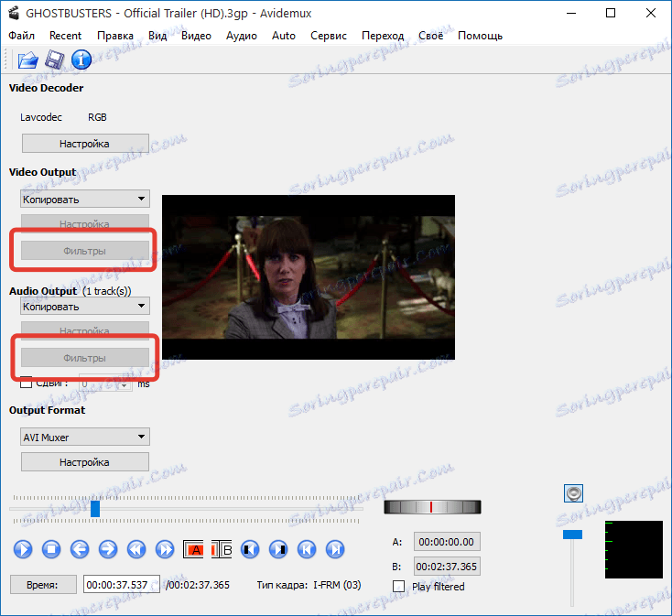Click the audio level meter display

coord(634,549)
